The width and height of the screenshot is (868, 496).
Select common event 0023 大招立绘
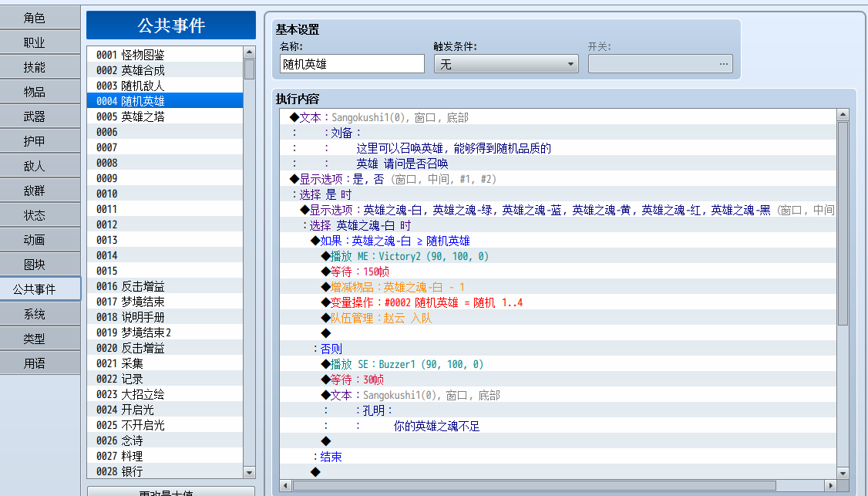click(x=165, y=394)
